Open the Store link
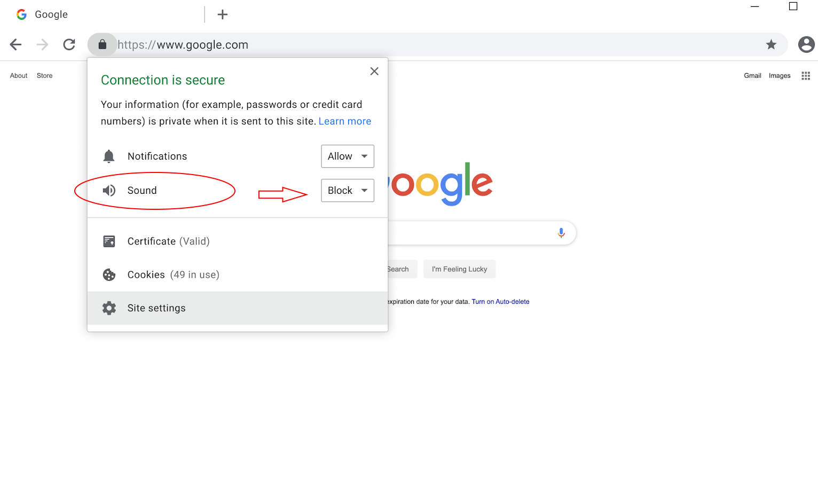The image size is (818, 504). tap(45, 76)
